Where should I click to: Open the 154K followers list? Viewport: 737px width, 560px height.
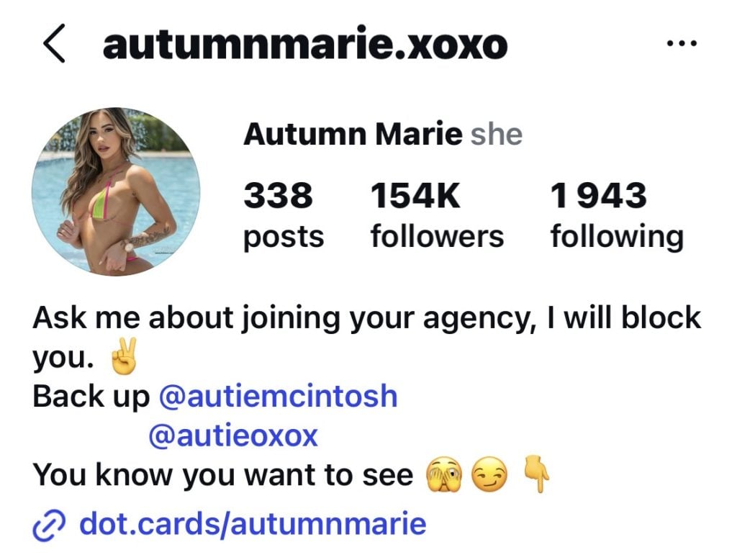[437, 215]
